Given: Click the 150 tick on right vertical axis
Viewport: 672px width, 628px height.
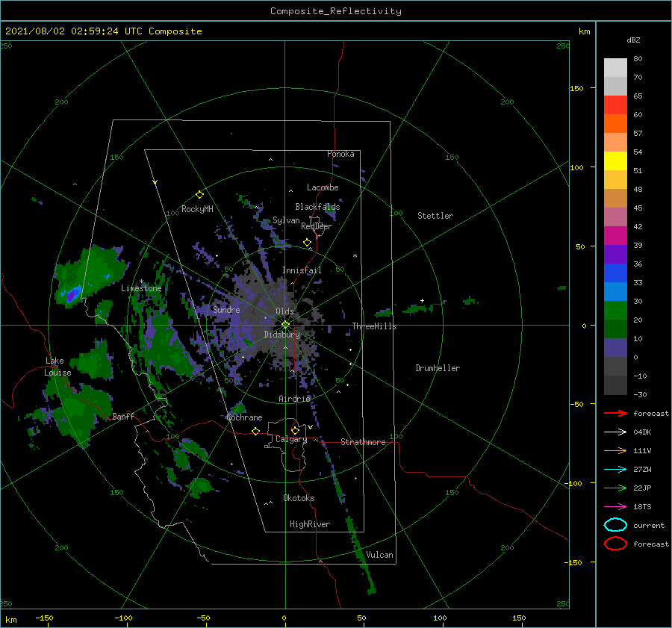Looking at the screenshot, I should pyautogui.click(x=577, y=88).
